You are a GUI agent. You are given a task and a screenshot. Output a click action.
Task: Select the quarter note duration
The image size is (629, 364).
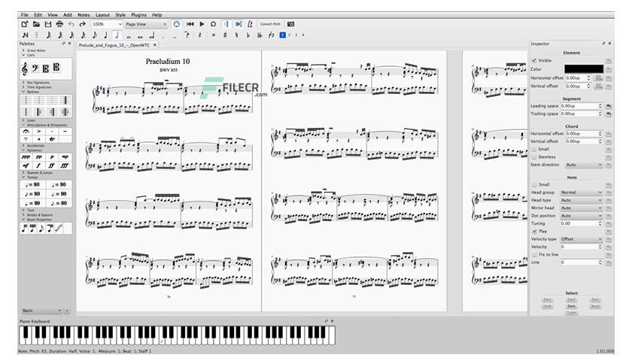tap(105, 35)
